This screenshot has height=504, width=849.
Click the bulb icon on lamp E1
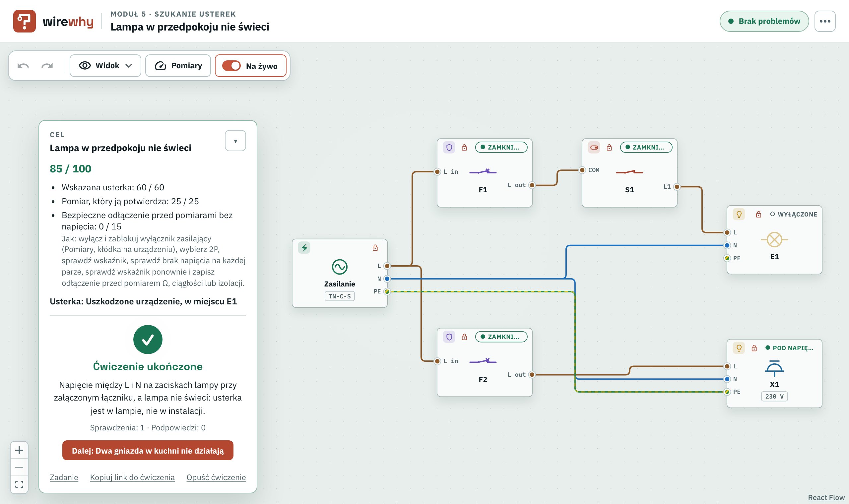pos(739,214)
